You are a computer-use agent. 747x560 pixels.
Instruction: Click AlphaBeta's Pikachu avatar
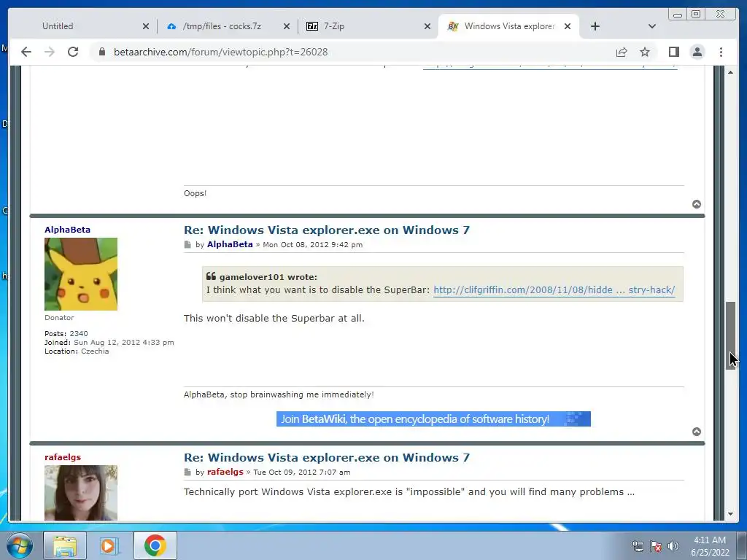[x=81, y=274]
